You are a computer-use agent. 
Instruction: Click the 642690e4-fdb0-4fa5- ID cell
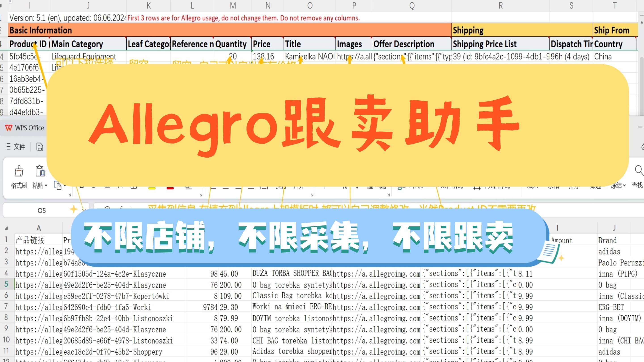click(97, 307)
